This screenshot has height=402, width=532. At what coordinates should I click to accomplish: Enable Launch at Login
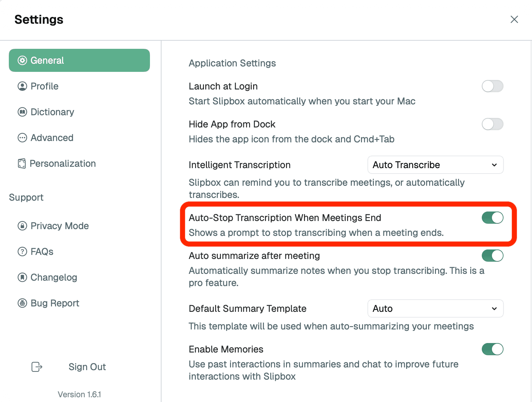pos(492,86)
